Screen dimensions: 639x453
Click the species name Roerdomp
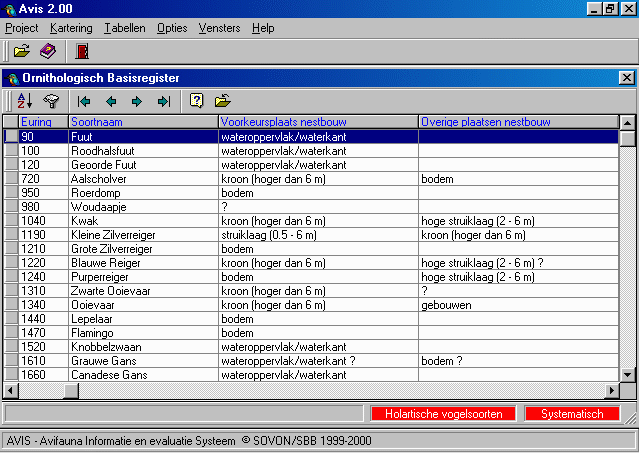[96, 193]
